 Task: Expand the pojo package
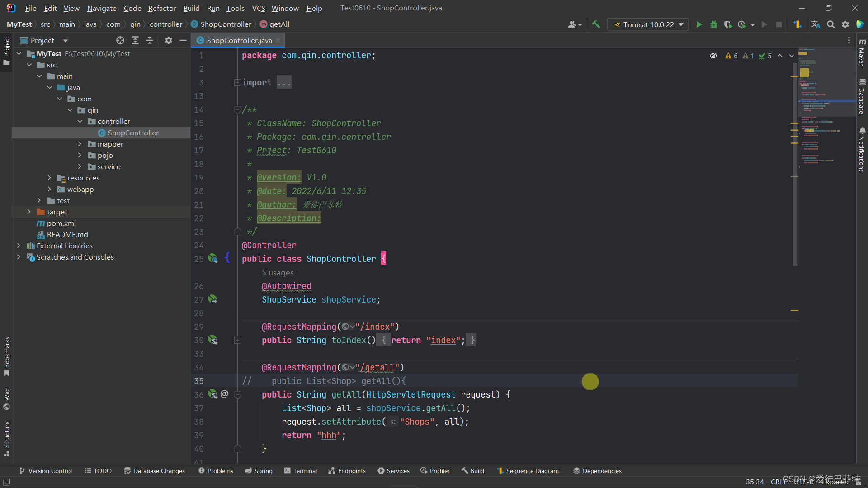point(80,155)
